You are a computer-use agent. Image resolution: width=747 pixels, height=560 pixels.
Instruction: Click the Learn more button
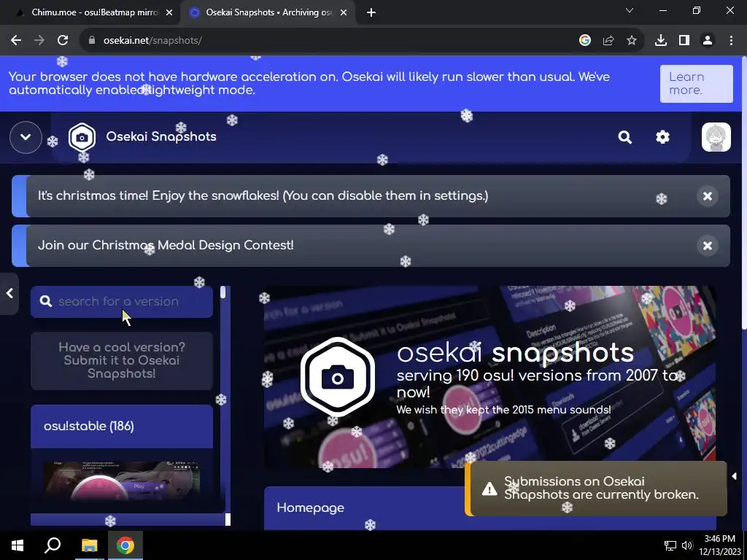click(x=696, y=84)
